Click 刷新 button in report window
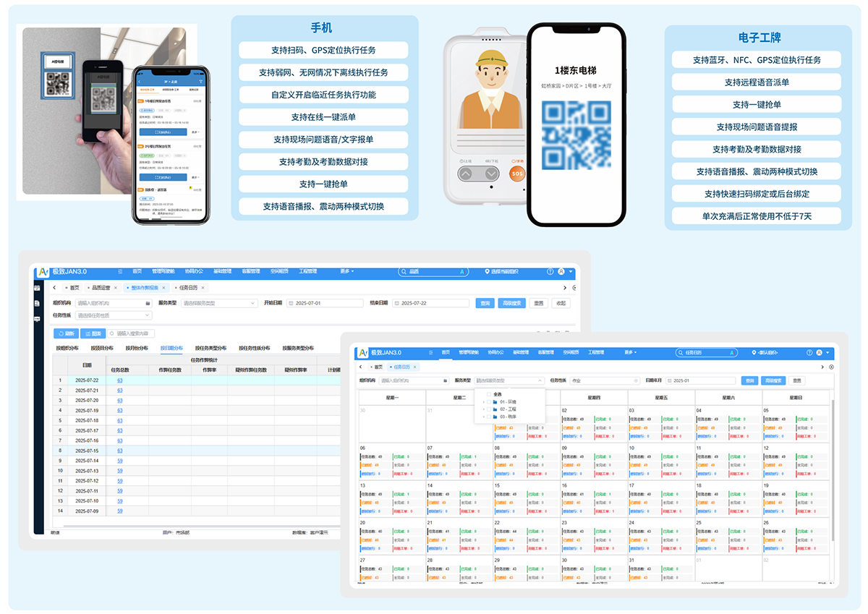868x614 pixels. tap(66, 333)
